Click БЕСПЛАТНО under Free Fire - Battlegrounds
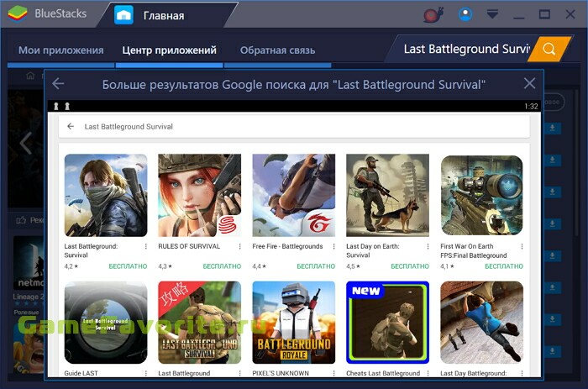588x389 pixels. click(x=316, y=266)
